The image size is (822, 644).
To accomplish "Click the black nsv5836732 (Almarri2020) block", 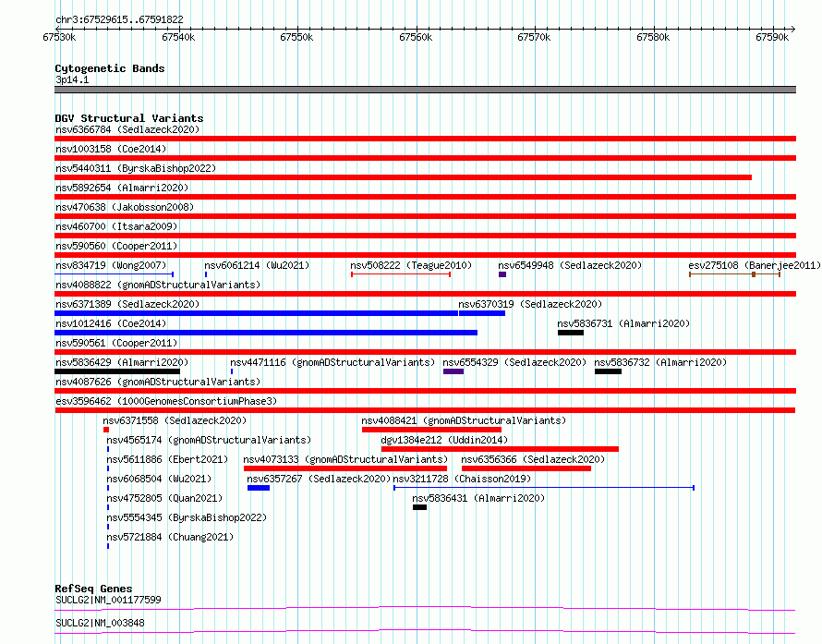I will pos(608,371).
